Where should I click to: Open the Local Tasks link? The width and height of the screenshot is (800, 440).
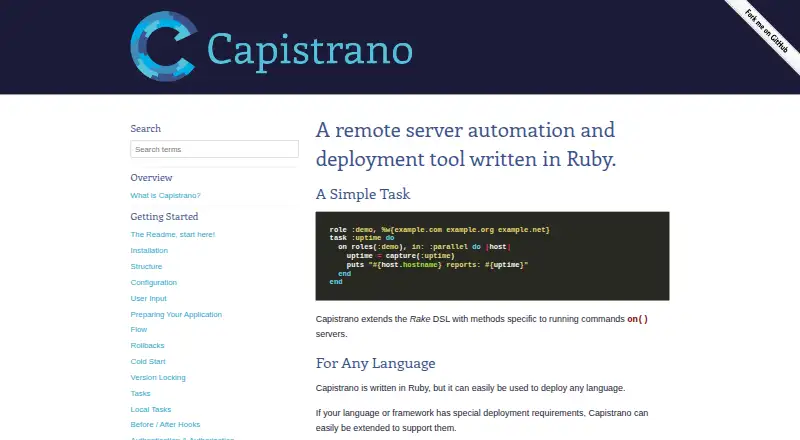click(x=151, y=409)
